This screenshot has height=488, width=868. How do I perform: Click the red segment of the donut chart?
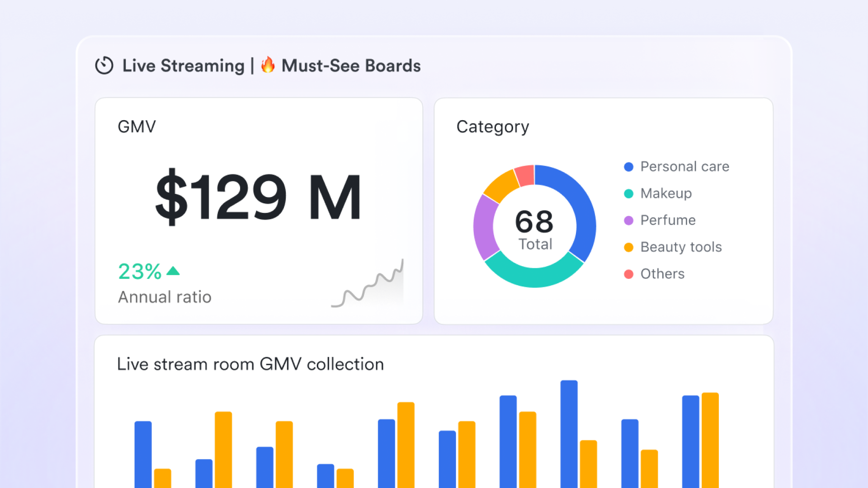(x=525, y=175)
